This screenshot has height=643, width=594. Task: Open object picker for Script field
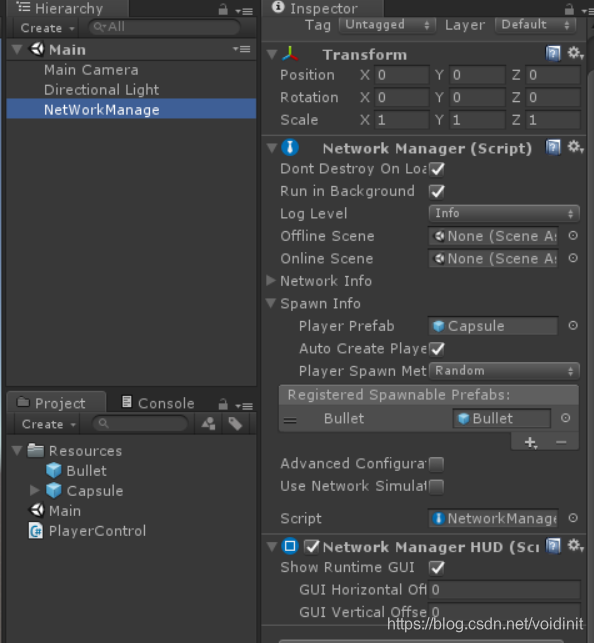click(x=573, y=518)
